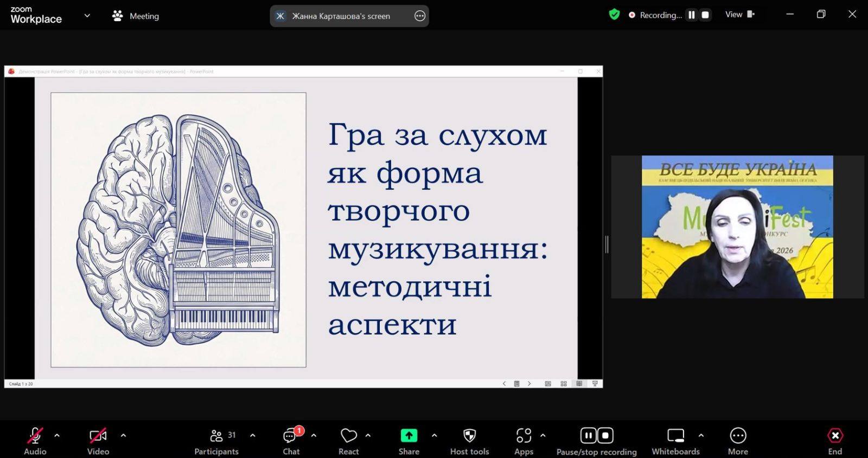Stop the recording in top bar
This screenshot has width=868, height=458.
tap(705, 15)
